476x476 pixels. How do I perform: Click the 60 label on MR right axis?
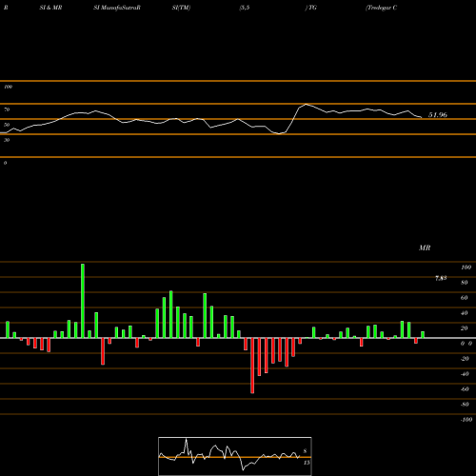click(465, 298)
